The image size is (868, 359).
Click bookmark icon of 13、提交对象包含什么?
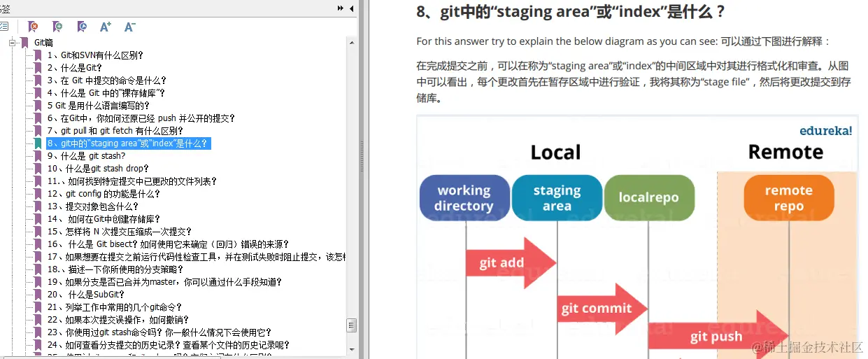(38, 206)
